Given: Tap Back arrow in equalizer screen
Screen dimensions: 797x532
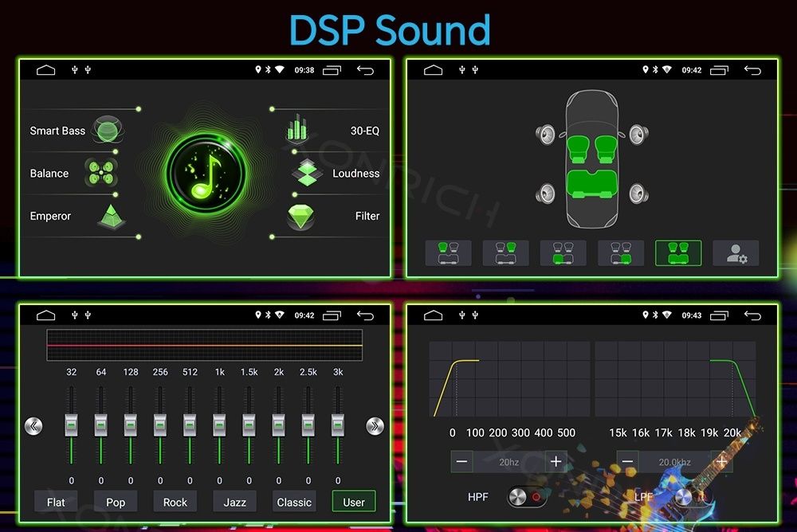Looking at the screenshot, I should click(x=365, y=315).
